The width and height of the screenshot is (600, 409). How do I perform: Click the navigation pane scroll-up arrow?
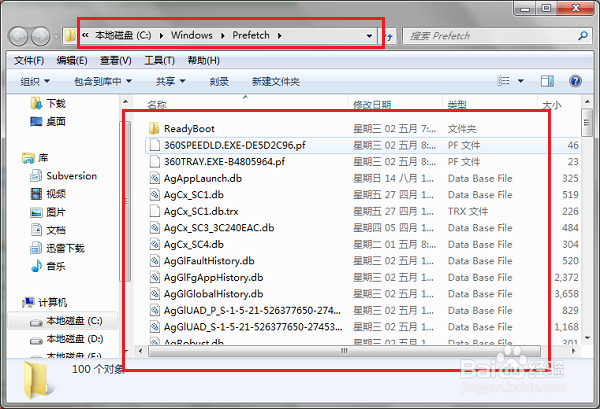(x=125, y=102)
